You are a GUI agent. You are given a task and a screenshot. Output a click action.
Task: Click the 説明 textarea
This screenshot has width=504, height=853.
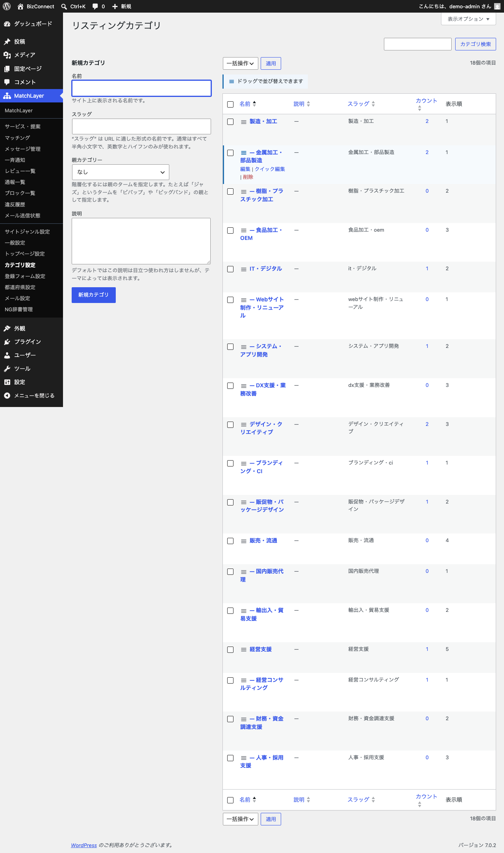pos(141,241)
